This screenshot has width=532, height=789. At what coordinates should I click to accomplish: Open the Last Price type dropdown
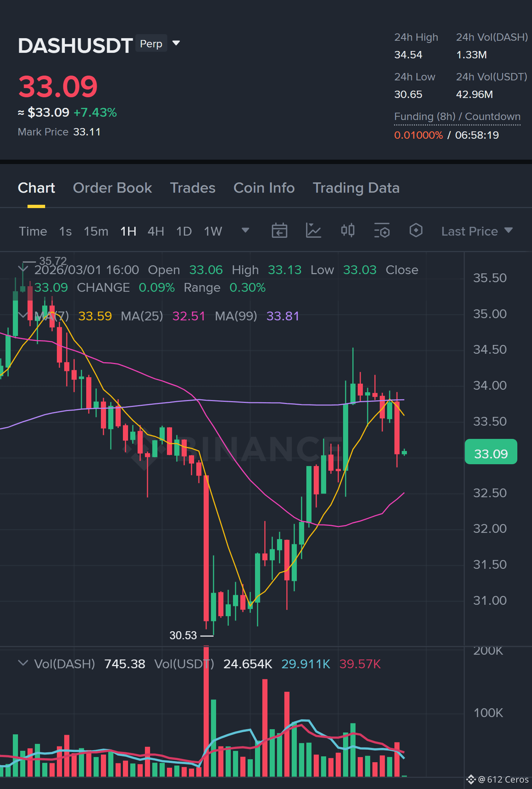(477, 231)
